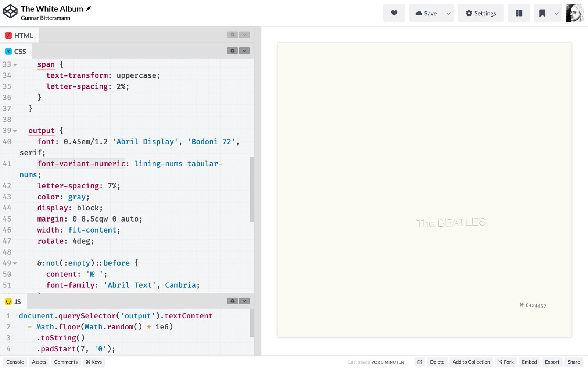Click the Math.floor JS line
Viewport: 588px width, 368px height.
(100, 327)
